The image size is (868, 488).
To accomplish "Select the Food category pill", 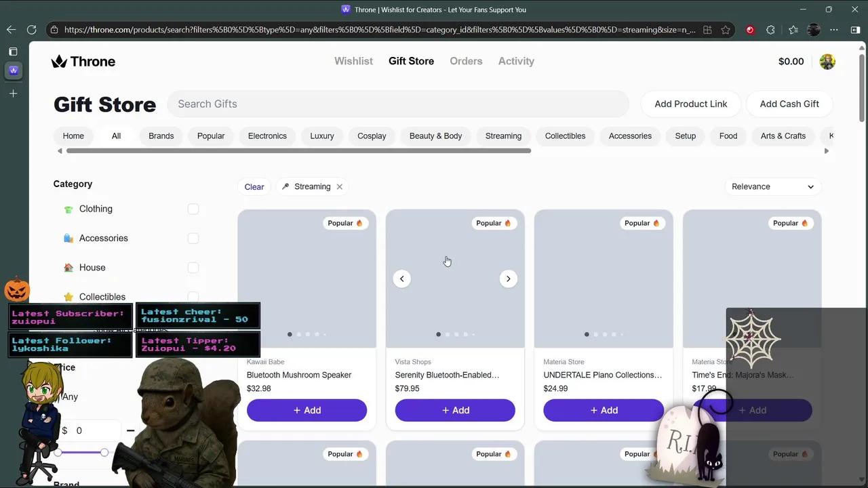I will [728, 136].
